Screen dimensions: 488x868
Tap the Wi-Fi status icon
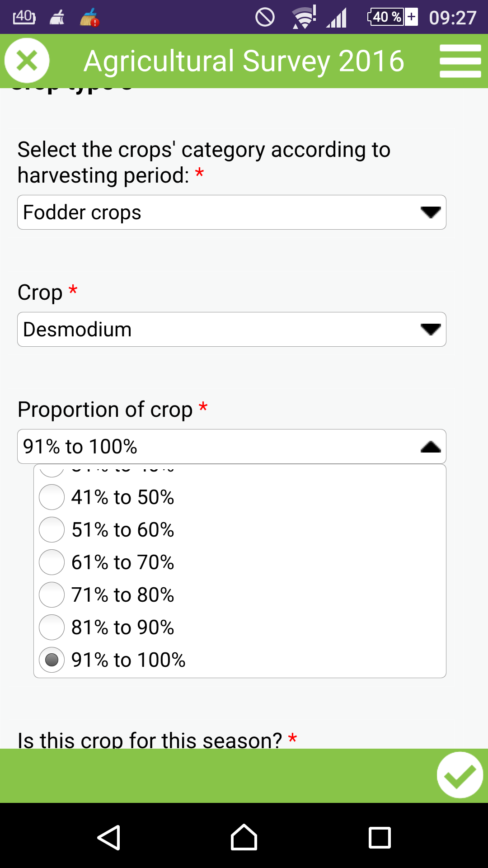click(x=304, y=18)
